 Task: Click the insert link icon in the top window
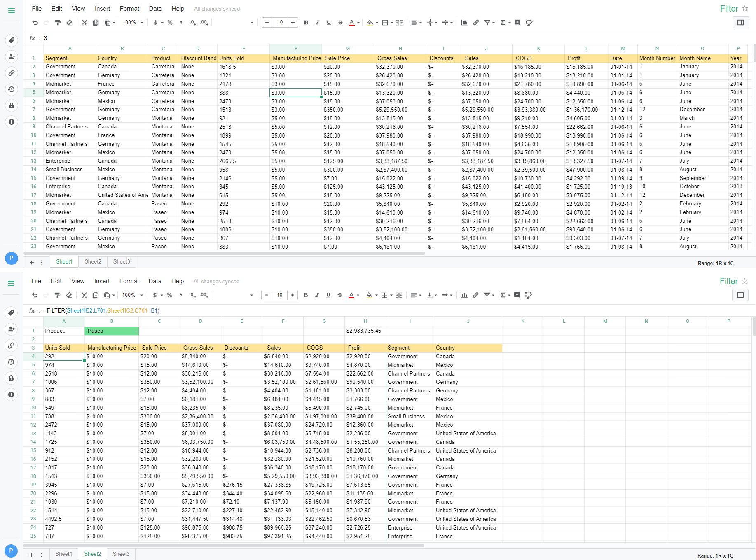click(476, 23)
